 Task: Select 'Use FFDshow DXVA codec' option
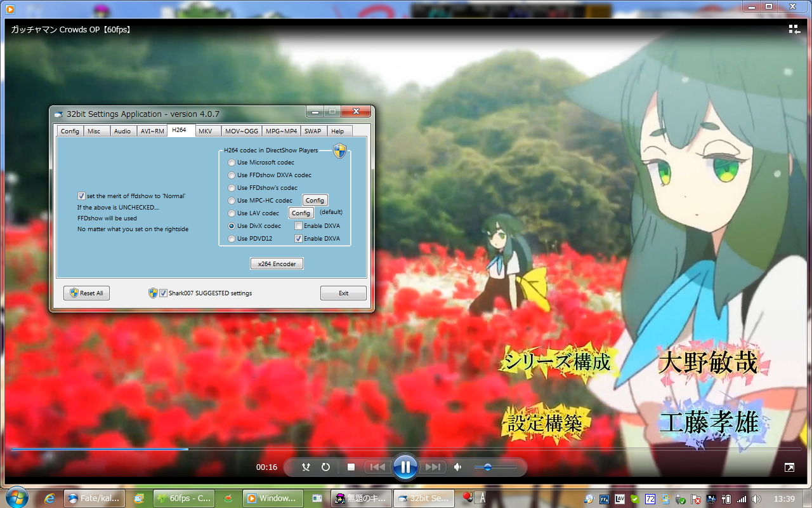(232, 175)
